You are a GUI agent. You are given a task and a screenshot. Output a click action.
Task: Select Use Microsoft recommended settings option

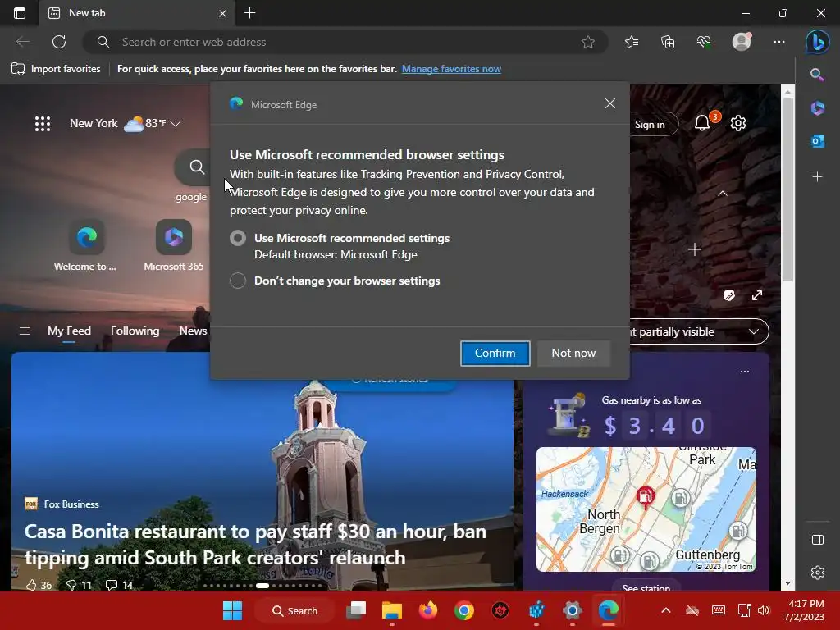point(238,238)
